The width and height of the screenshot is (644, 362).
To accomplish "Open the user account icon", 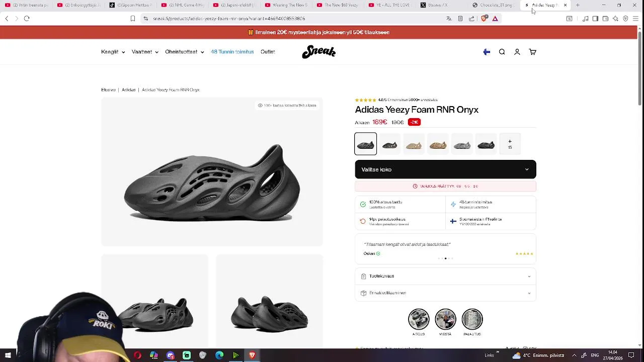I will pos(517,52).
